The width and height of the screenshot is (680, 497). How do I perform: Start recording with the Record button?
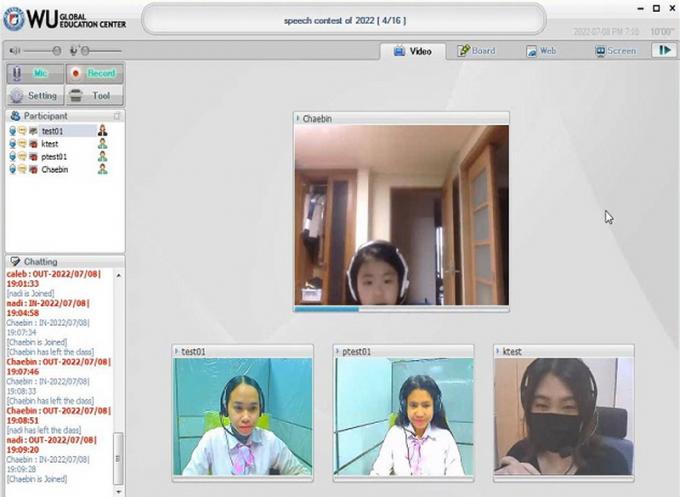click(94, 73)
